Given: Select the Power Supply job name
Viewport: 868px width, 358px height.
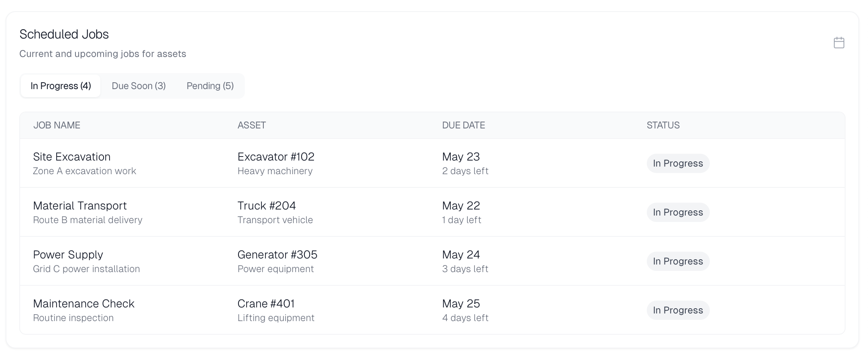Looking at the screenshot, I should click(x=68, y=255).
